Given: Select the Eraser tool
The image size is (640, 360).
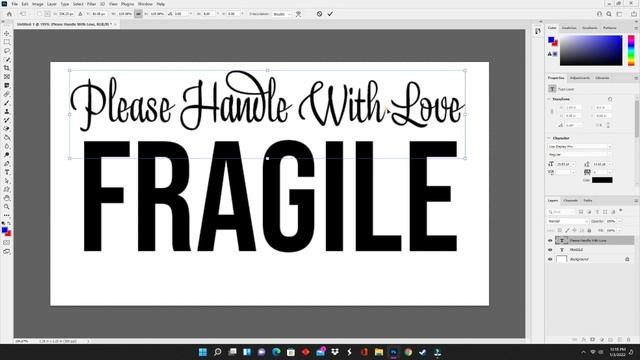Looking at the screenshot, I should click(7, 129).
